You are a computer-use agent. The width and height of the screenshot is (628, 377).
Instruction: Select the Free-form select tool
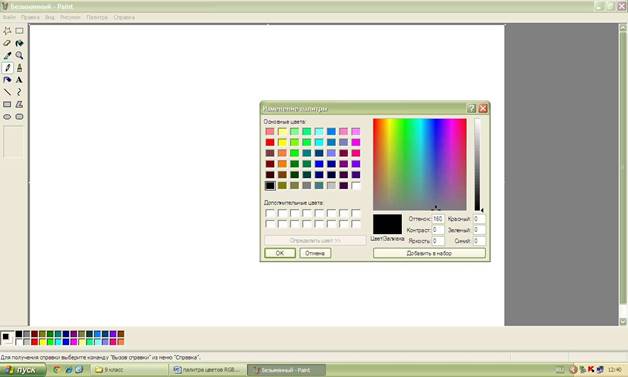tap(7, 31)
